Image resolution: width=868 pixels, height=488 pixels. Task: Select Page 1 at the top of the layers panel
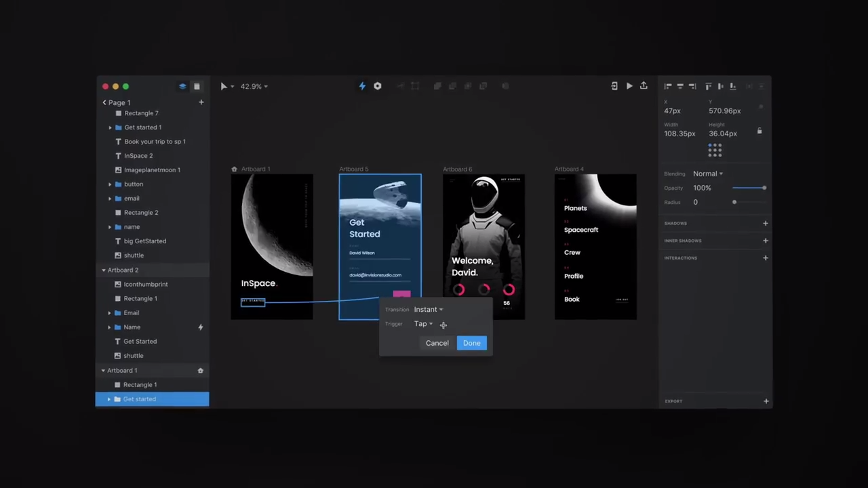point(119,102)
